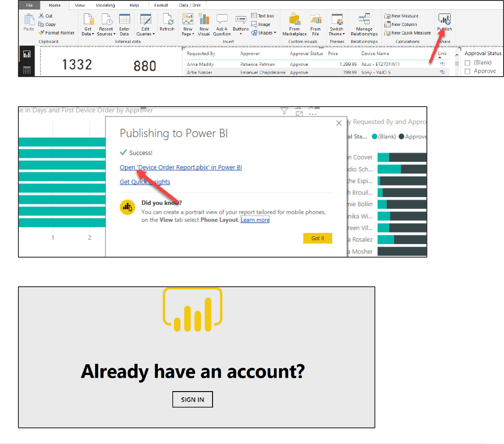Click the SIGN IN button
504x444 pixels.
[192, 399]
